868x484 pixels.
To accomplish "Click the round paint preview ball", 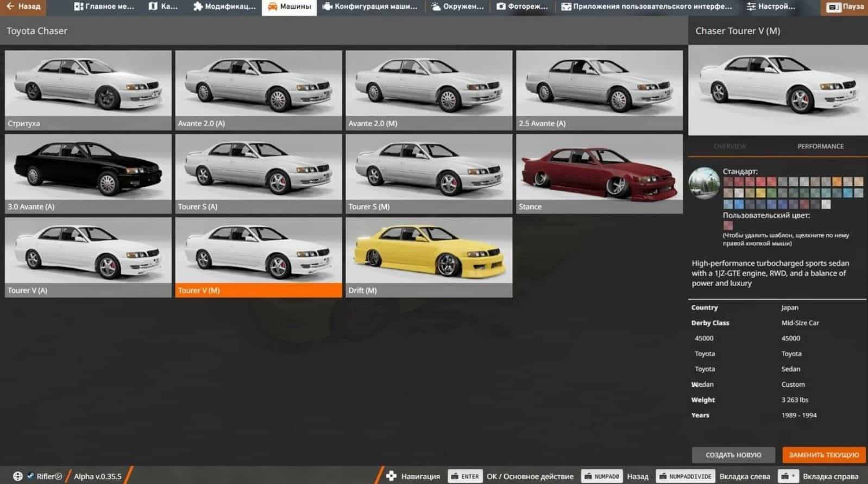I will [x=704, y=183].
